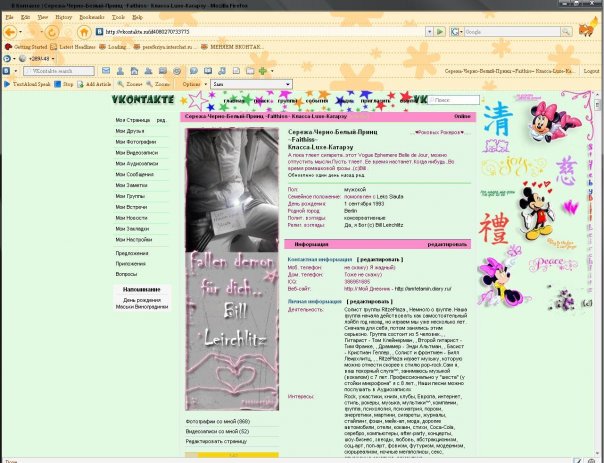Click the green plus icon in VKontakte toolbar
Screen dimensions: 604x463
click(x=263, y=70)
